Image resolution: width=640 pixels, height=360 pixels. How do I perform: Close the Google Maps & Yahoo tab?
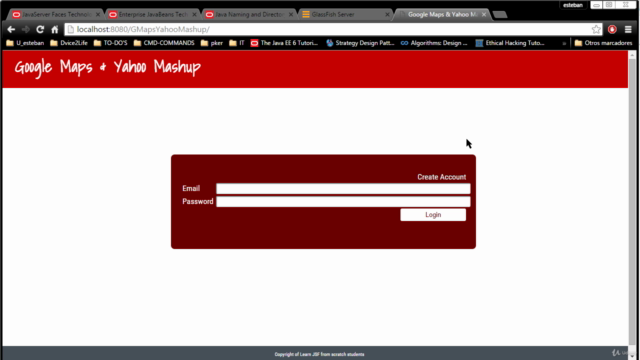point(484,14)
